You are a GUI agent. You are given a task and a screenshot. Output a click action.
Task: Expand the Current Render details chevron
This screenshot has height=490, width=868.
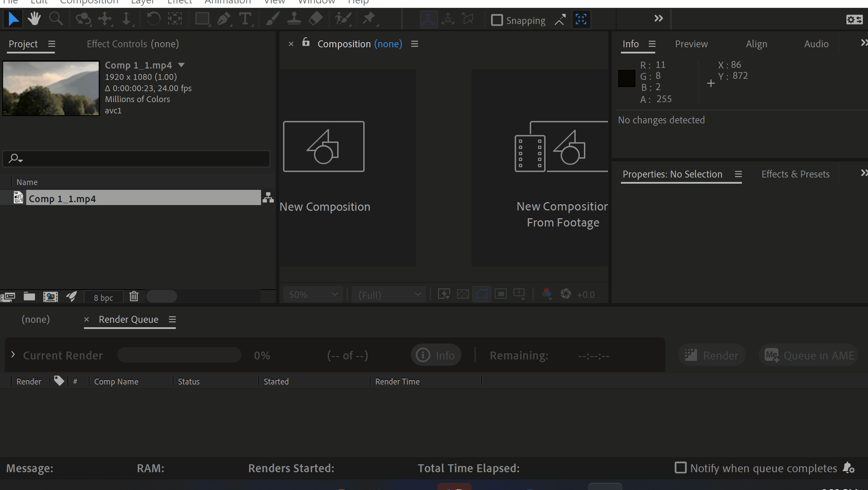(13, 355)
